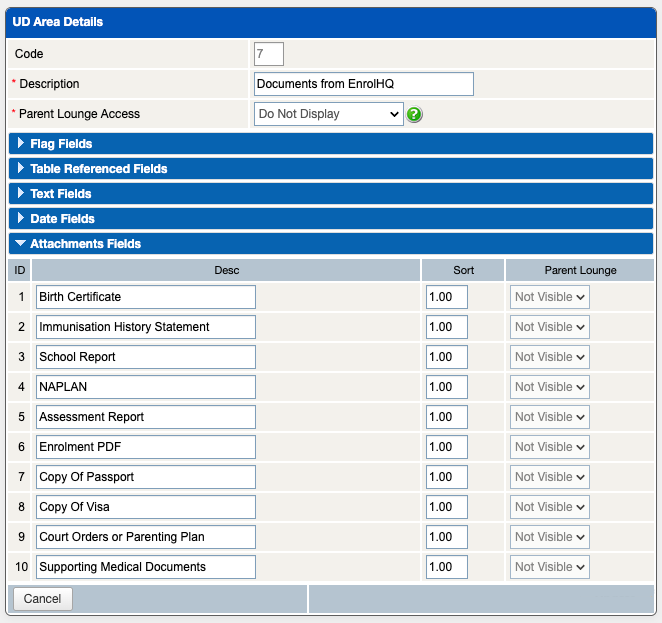
Task: Expand the Flag Fields section
Action: pyautogui.click(x=61, y=144)
